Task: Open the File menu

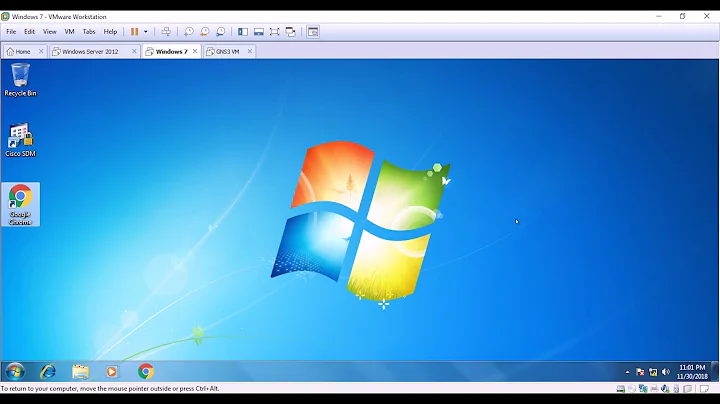Action: pyautogui.click(x=11, y=32)
